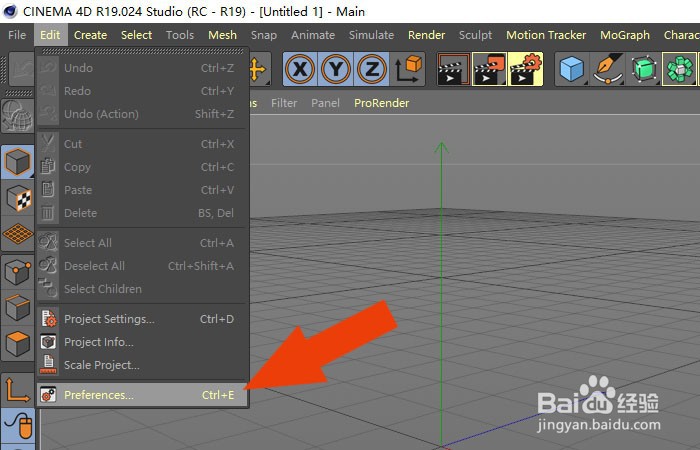
Task: Click the Array modeling object icon
Action: point(679,69)
